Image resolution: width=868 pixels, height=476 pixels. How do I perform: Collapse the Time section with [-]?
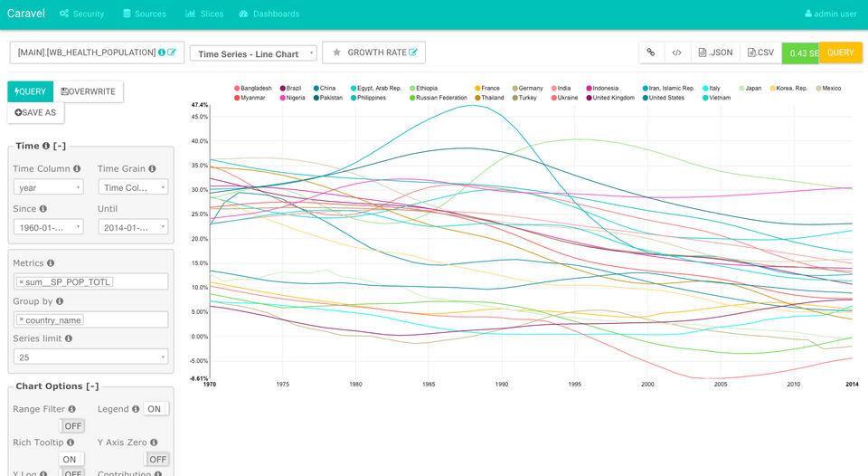click(x=60, y=146)
